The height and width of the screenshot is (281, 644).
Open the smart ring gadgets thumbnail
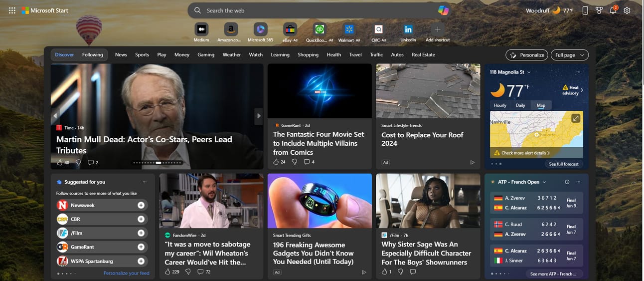(x=320, y=201)
